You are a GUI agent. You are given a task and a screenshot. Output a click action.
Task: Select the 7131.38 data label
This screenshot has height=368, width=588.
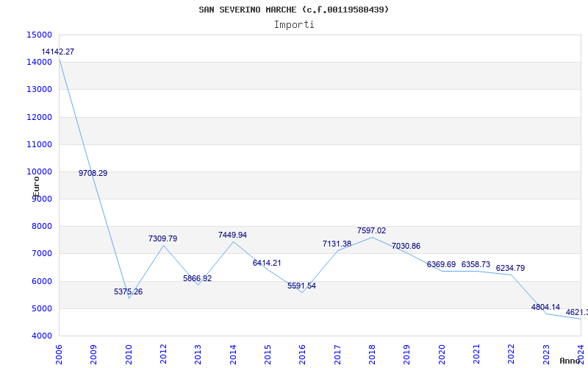pos(337,244)
